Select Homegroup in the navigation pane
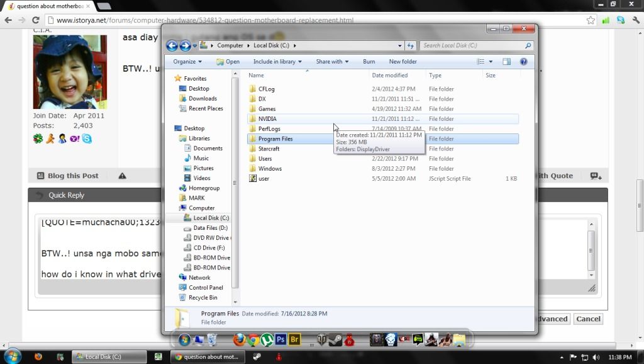Image resolution: width=644 pixels, height=364 pixels. pyautogui.click(x=204, y=188)
